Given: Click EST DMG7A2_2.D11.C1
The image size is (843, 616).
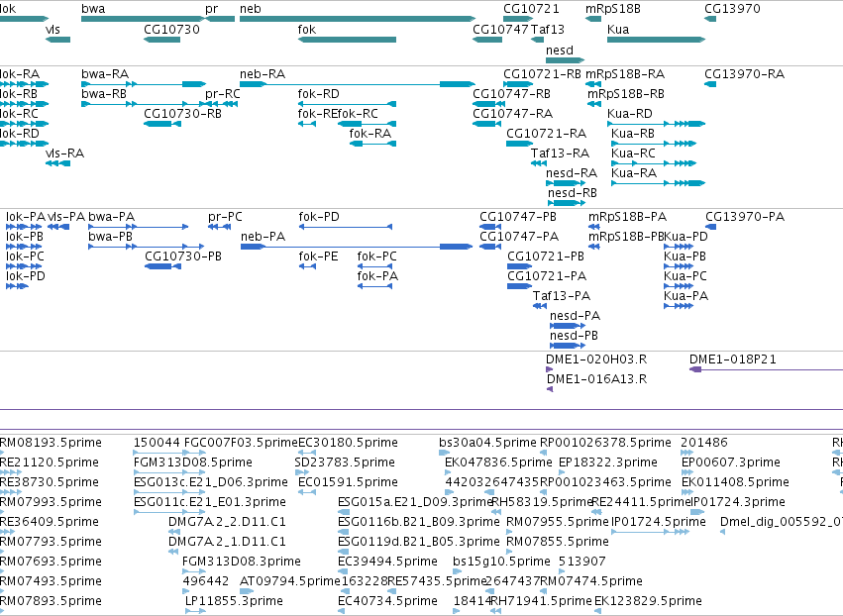Looking at the screenshot, I should tap(228, 522).
